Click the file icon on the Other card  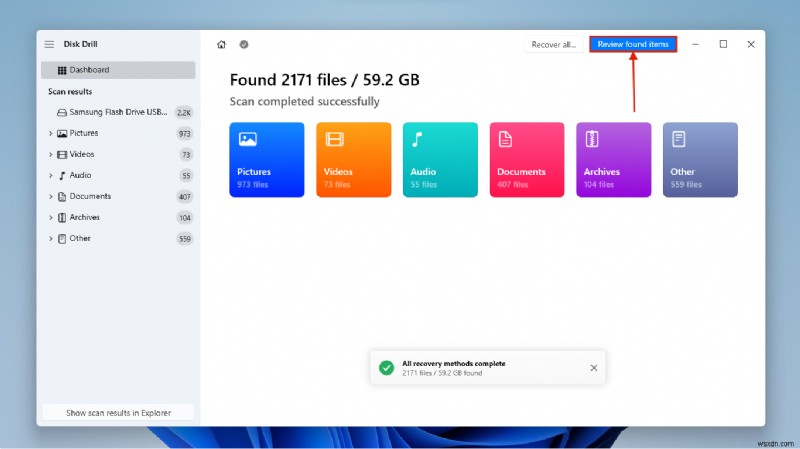[679, 139]
